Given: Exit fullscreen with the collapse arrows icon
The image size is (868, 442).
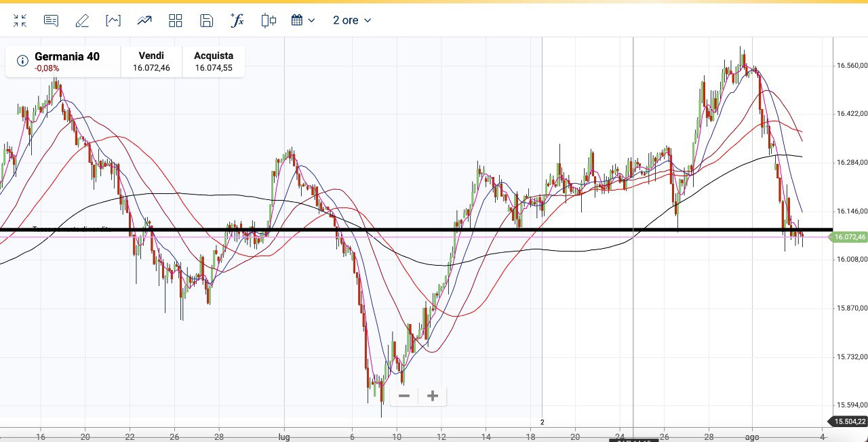Looking at the screenshot, I should click(20, 20).
